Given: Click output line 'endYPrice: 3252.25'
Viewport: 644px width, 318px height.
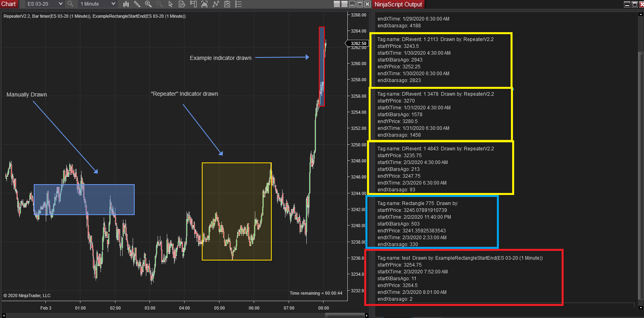Looking at the screenshot, I should coord(399,67).
